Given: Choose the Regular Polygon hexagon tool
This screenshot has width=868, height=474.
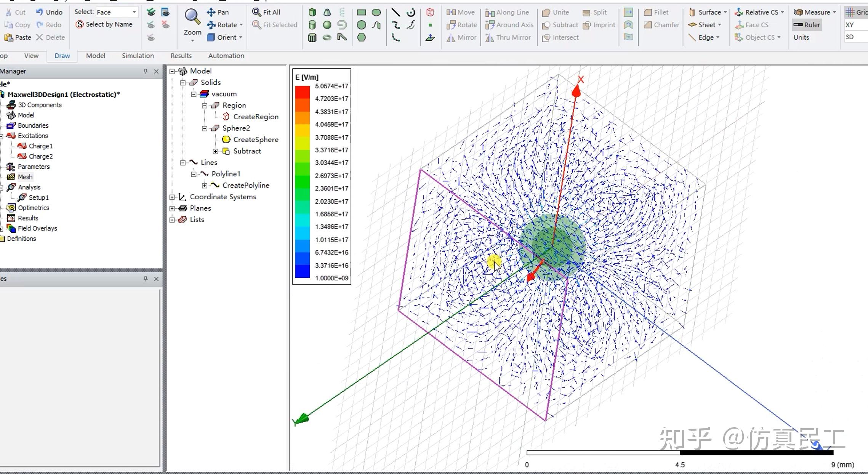Looking at the screenshot, I should click(x=361, y=37).
